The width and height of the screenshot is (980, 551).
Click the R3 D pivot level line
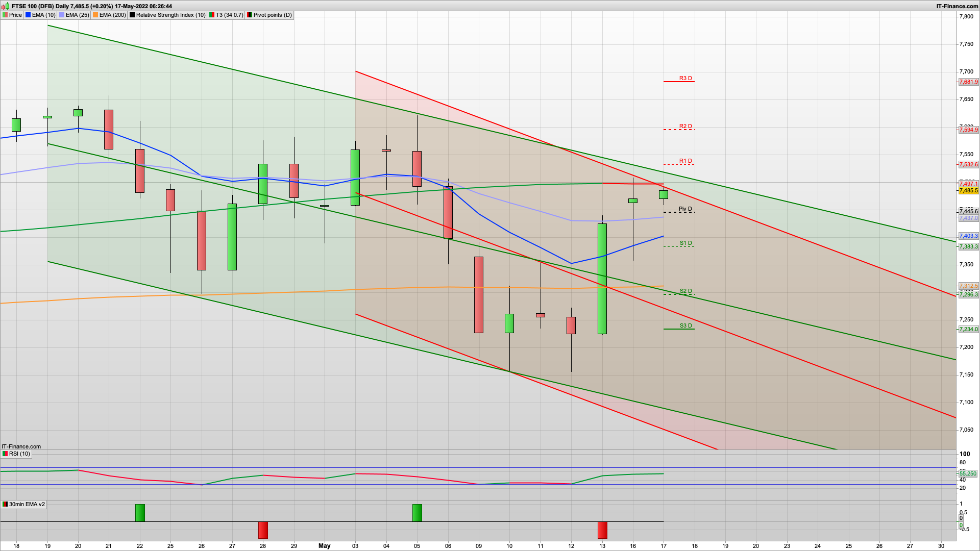(678, 82)
